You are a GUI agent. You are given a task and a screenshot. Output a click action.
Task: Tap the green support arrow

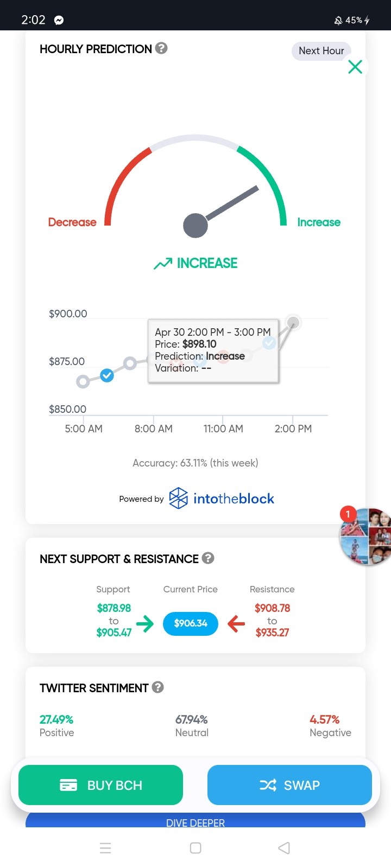[x=145, y=624]
